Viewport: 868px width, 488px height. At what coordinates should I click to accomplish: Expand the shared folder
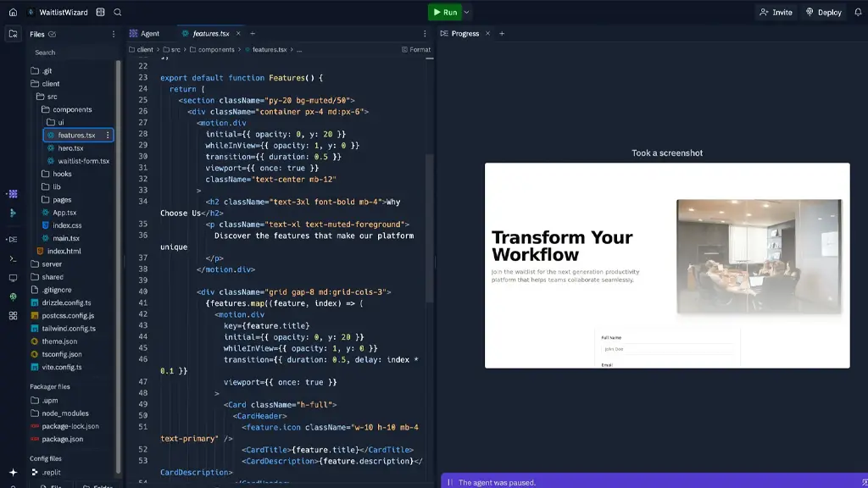click(x=47, y=277)
